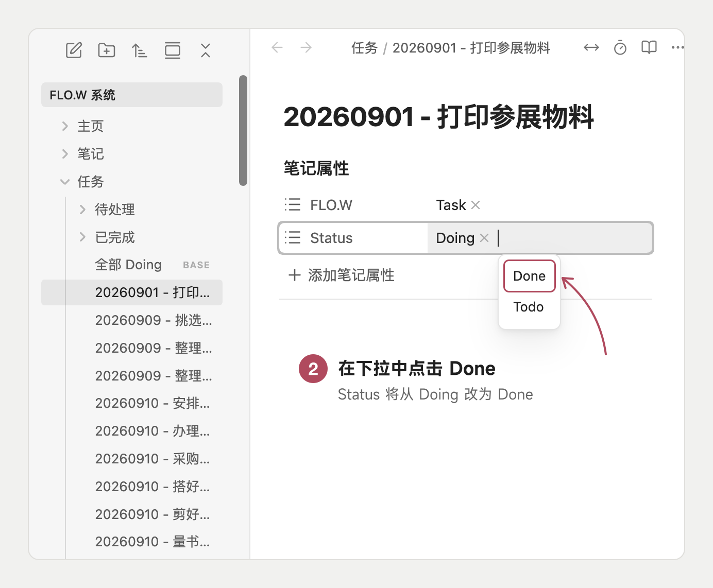Screen dimensions: 713x588
Task: Click 添加笔记属性 to add a property
Action: pyautogui.click(x=341, y=275)
